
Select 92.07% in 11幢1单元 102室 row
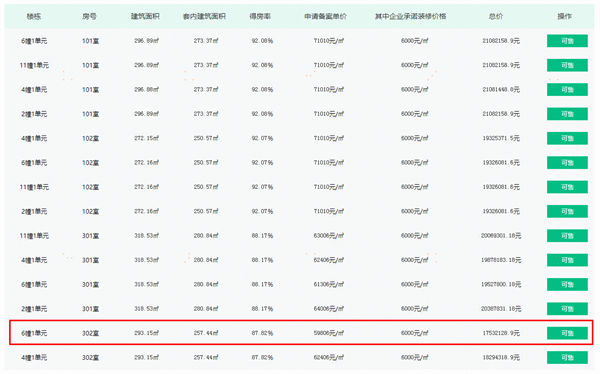(x=262, y=187)
